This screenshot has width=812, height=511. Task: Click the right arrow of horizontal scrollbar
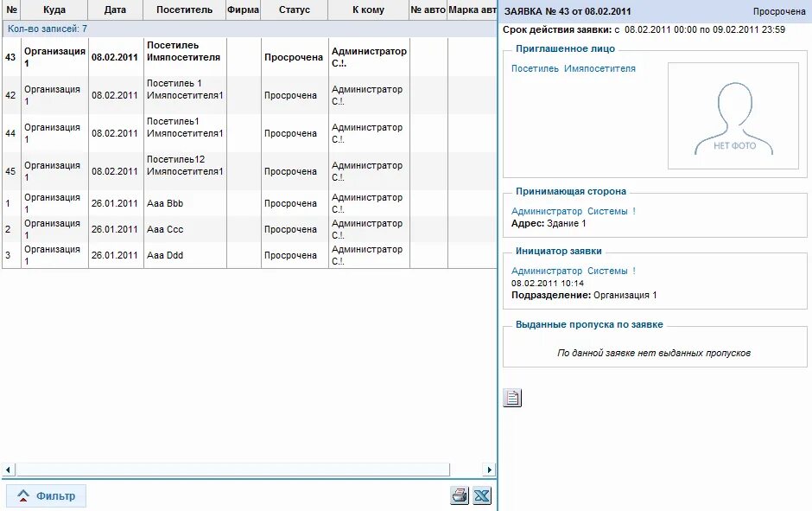tap(490, 469)
